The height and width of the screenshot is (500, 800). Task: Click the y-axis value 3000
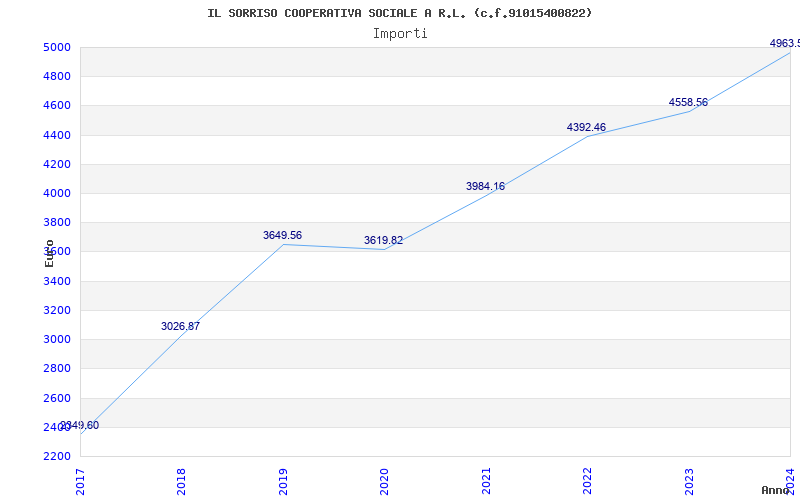tap(58, 340)
